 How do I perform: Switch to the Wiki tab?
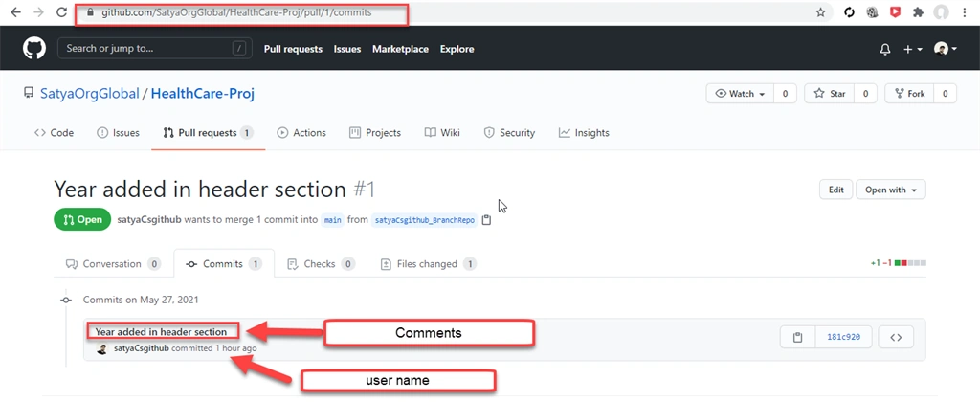coord(442,132)
